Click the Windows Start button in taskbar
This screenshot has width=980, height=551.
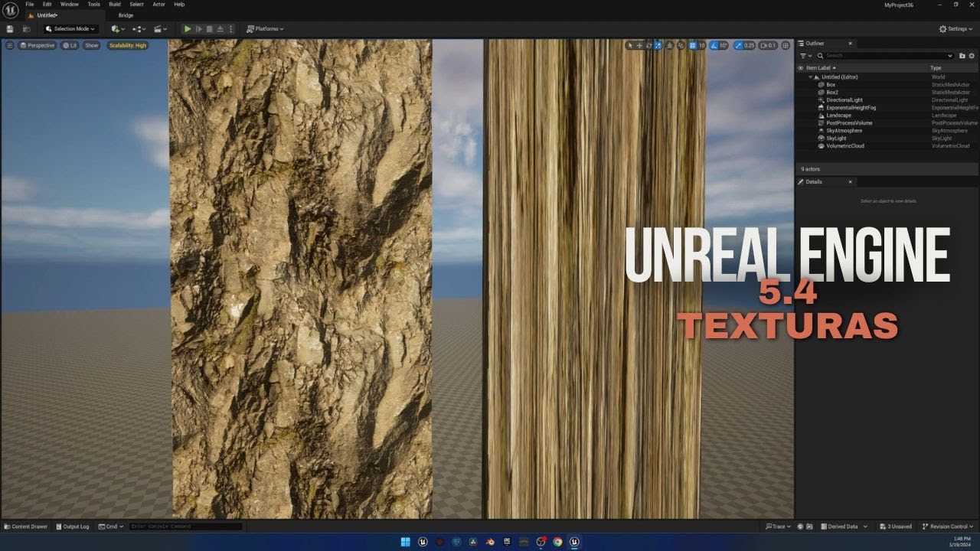tap(405, 542)
